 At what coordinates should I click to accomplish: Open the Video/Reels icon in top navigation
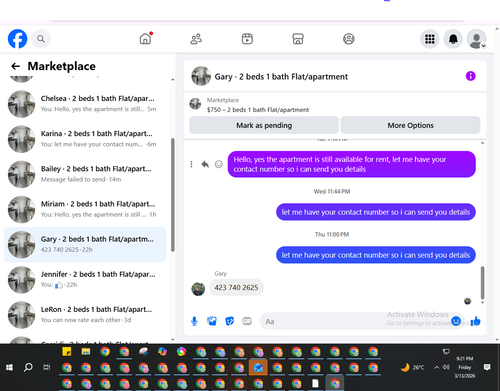tap(247, 39)
